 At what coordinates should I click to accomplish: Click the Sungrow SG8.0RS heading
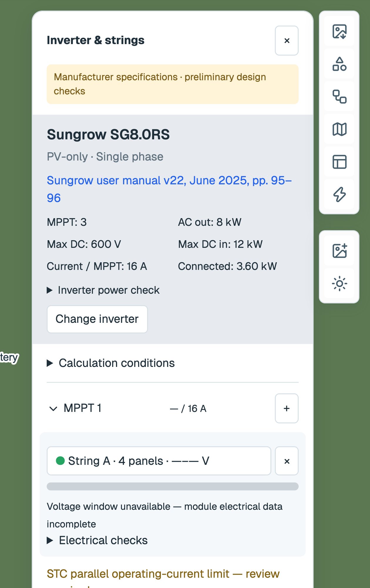[x=108, y=135]
